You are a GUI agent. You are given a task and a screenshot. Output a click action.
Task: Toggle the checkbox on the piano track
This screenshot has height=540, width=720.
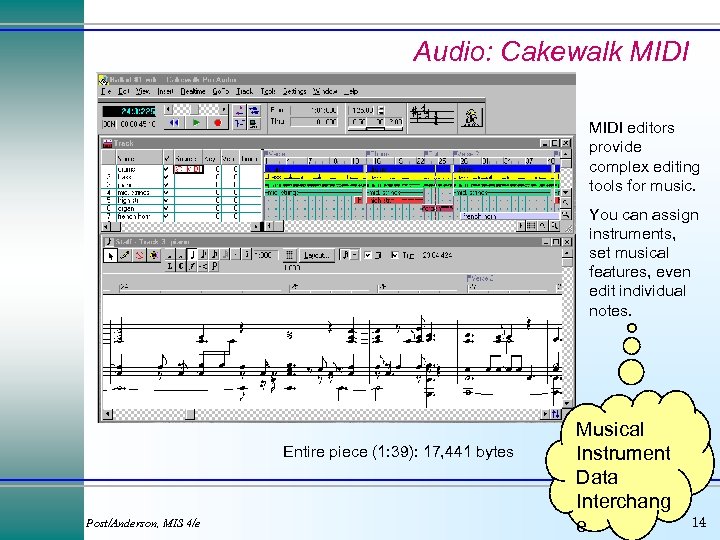click(x=166, y=185)
